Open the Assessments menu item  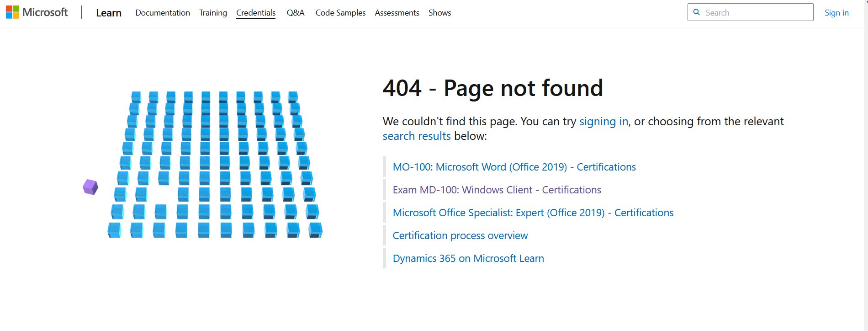[x=397, y=13]
